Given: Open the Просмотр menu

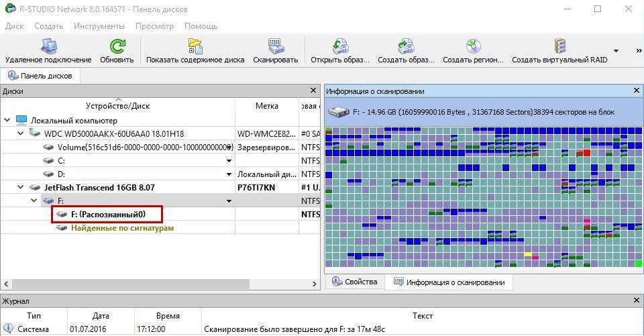Looking at the screenshot, I should point(154,26).
